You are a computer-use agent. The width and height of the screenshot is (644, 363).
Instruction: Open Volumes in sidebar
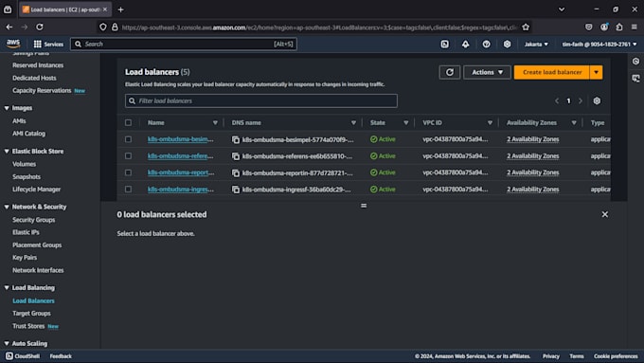tap(25, 164)
